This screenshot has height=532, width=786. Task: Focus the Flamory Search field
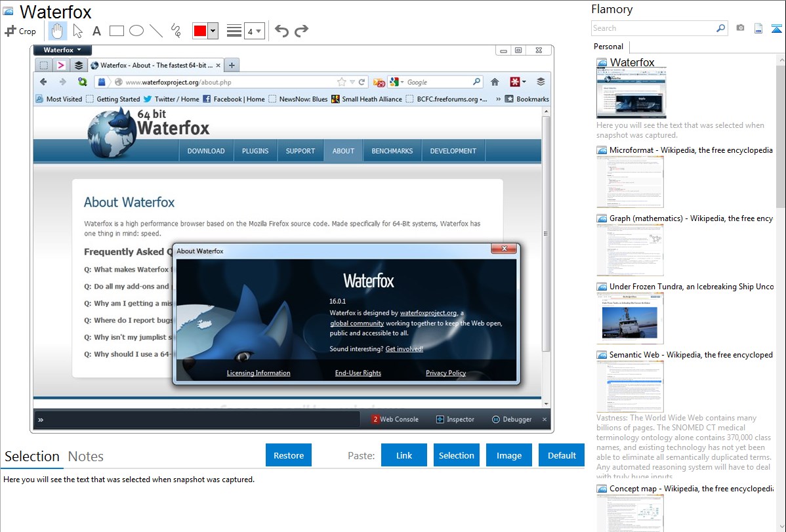(x=653, y=28)
